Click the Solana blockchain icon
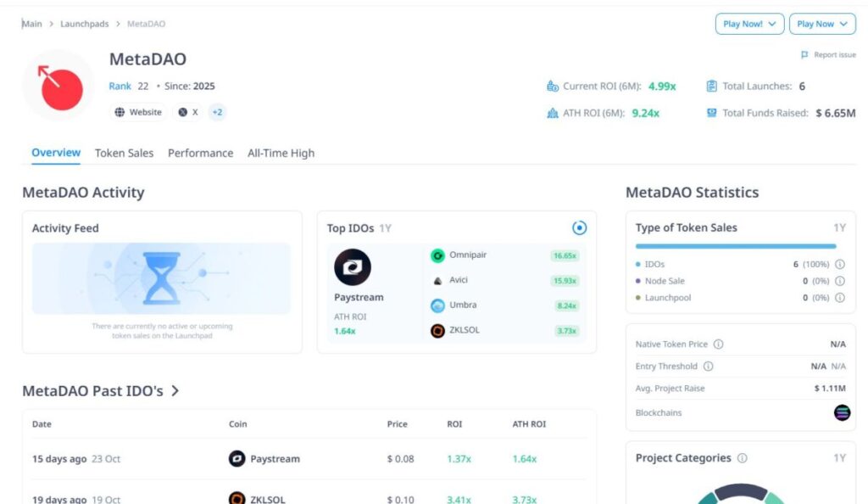 [841, 413]
